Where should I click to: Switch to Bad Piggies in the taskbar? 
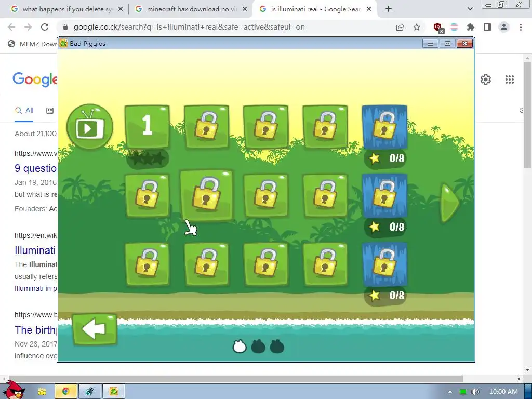click(114, 392)
